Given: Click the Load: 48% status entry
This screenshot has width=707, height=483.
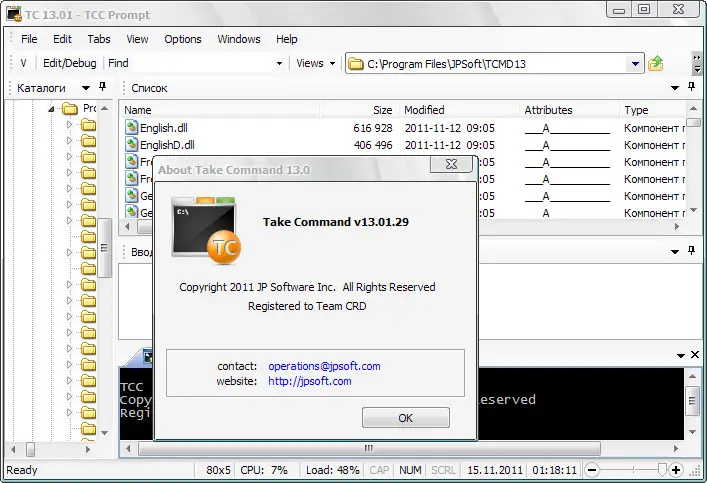Looking at the screenshot, I should pyautogui.click(x=332, y=470).
